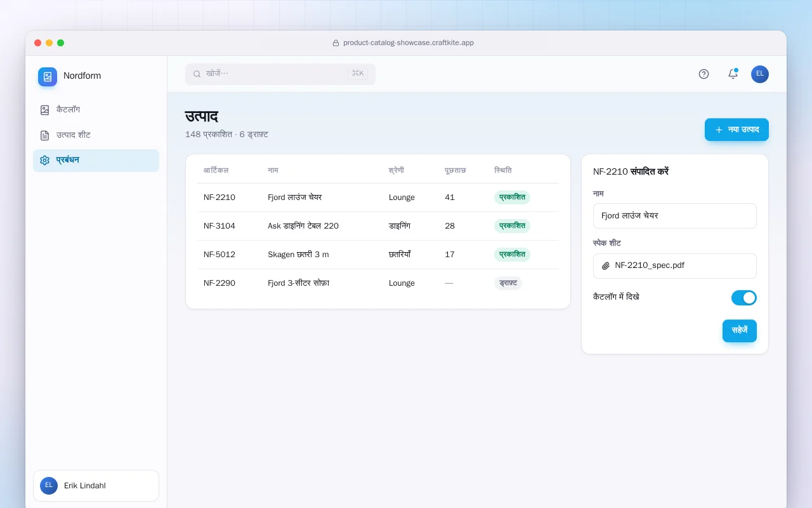This screenshot has width=812, height=508.
Task: Go to उत्पाद शीट page
Action: tap(96, 135)
